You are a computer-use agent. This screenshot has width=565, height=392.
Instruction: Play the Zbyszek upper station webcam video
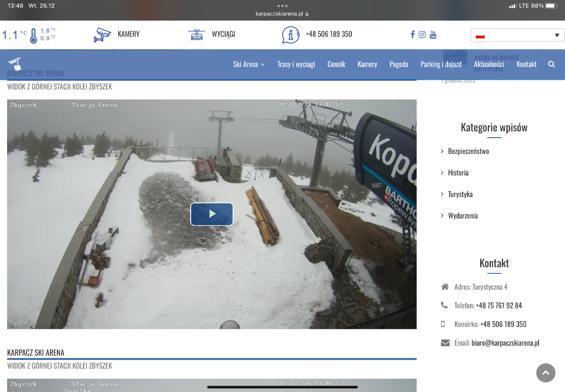pyautogui.click(x=212, y=214)
